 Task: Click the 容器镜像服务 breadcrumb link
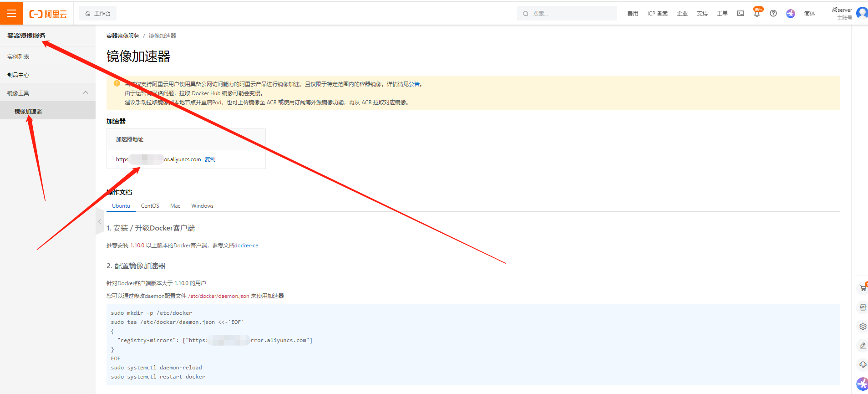(123, 36)
